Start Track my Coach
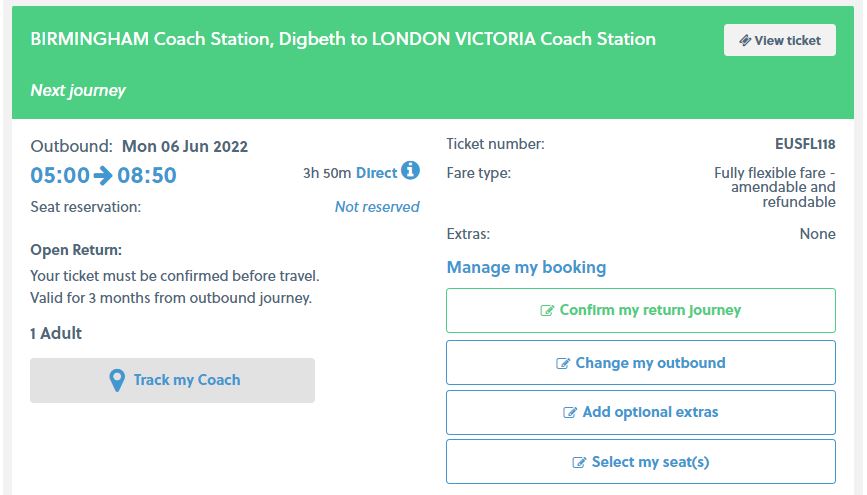This screenshot has height=495, width=867. tap(173, 381)
